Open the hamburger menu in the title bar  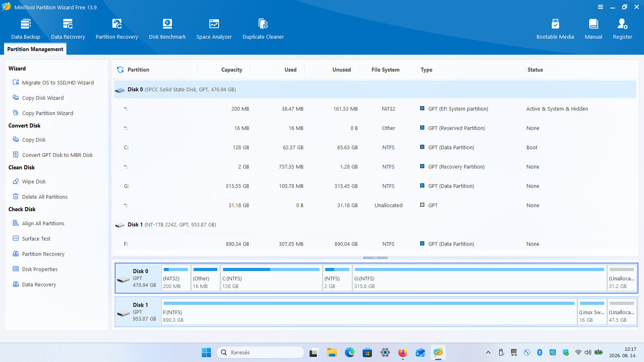[x=601, y=7]
